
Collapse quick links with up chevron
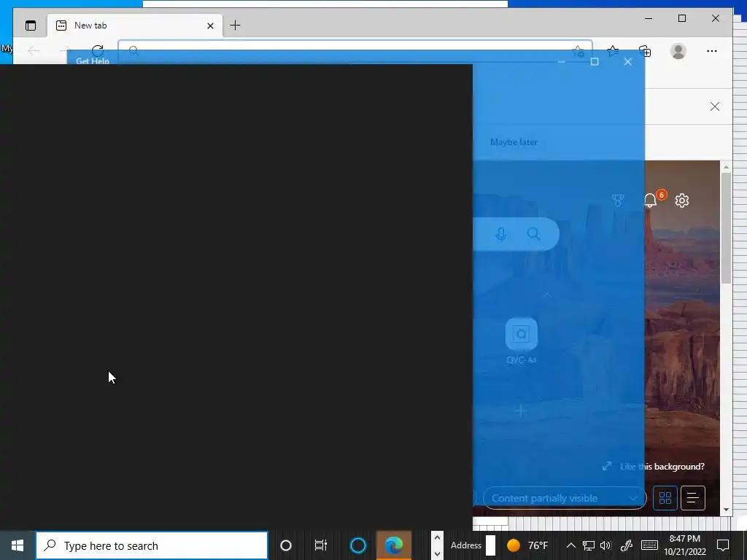click(546, 295)
